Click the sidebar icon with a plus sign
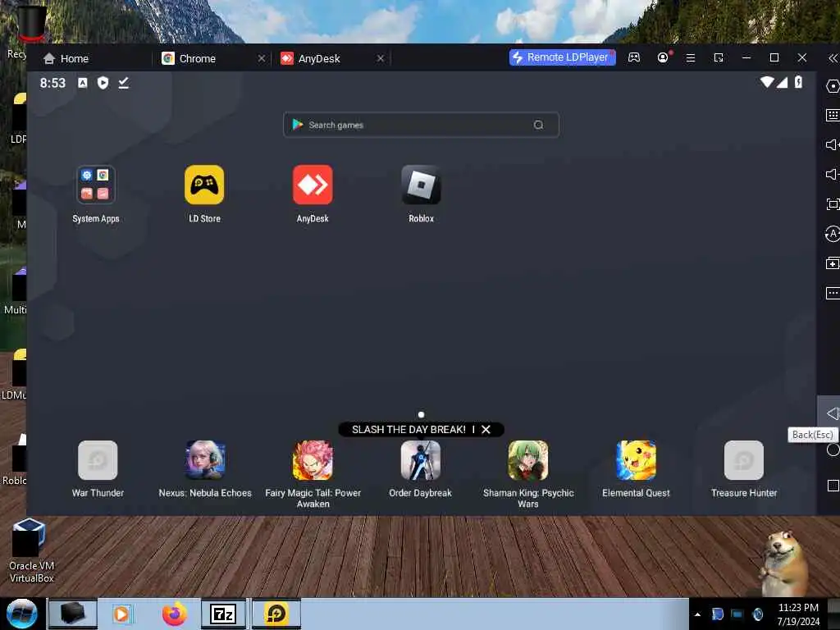 833,263
